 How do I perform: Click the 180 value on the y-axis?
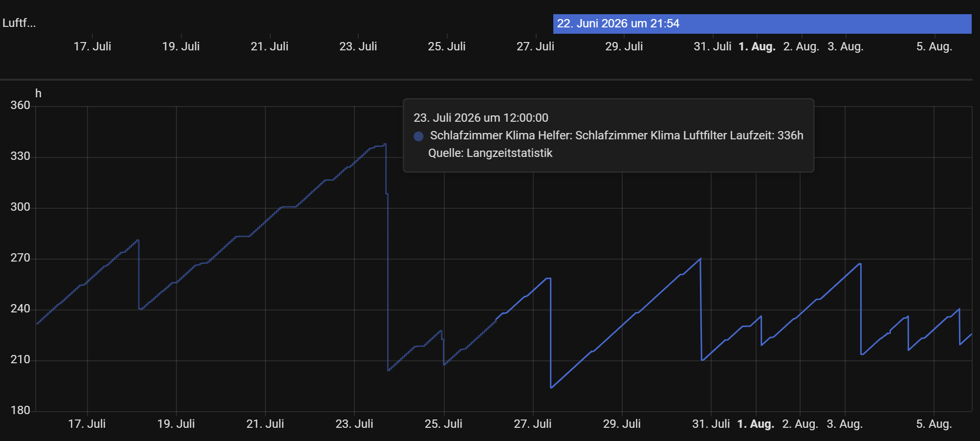(x=21, y=410)
